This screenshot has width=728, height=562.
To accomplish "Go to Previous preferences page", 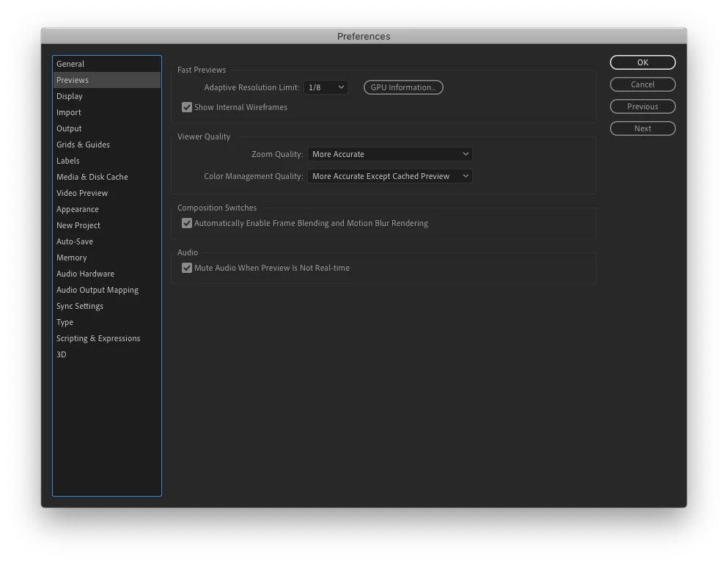I will pos(642,106).
